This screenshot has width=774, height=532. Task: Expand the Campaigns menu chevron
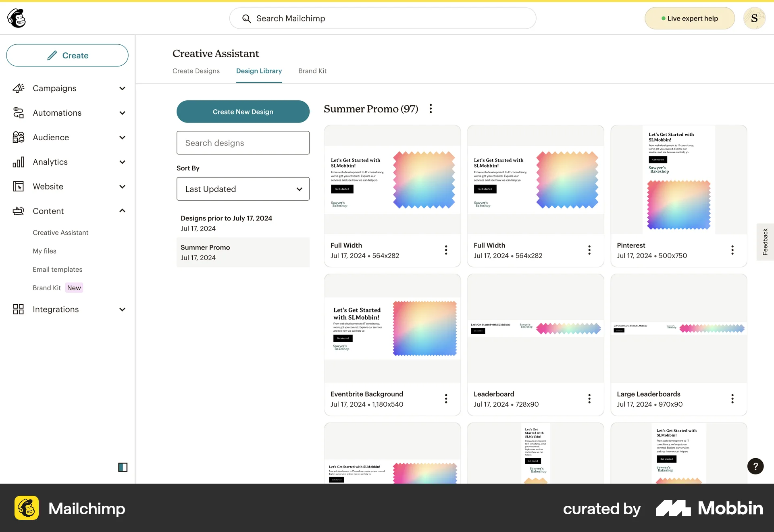tap(123, 88)
